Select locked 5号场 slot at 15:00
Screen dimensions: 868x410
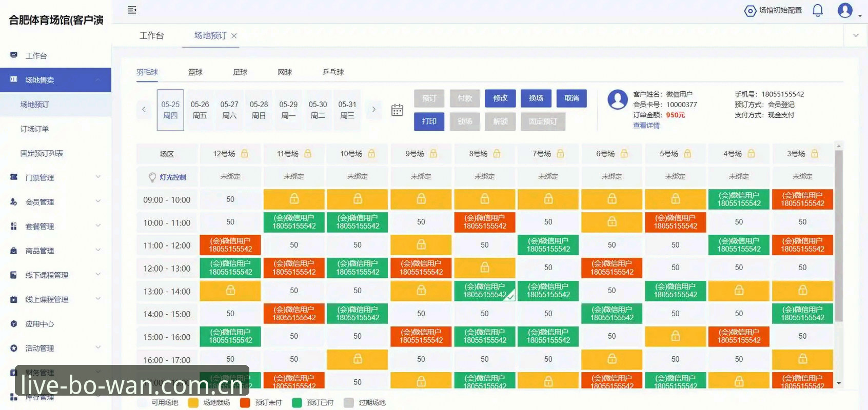click(676, 336)
